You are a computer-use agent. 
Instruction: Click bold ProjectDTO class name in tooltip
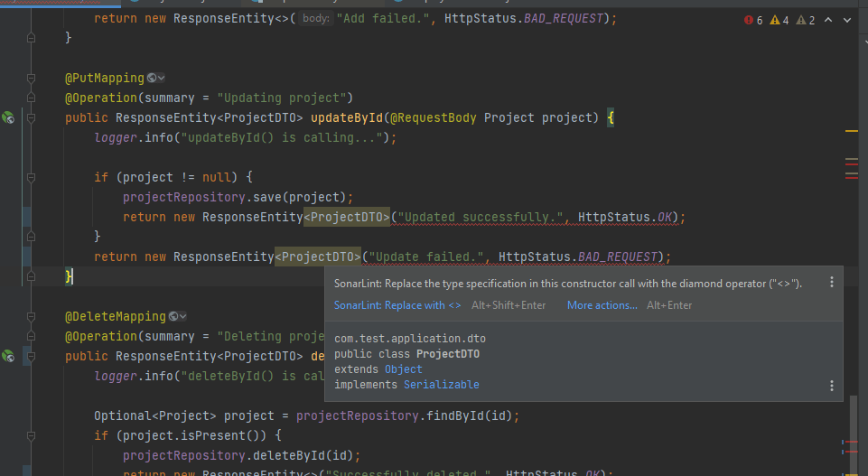pyautogui.click(x=448, y=354)
